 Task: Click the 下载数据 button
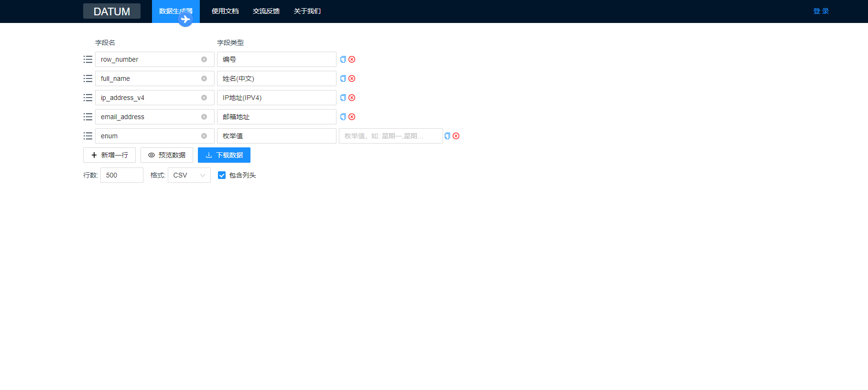pos(224,155)
